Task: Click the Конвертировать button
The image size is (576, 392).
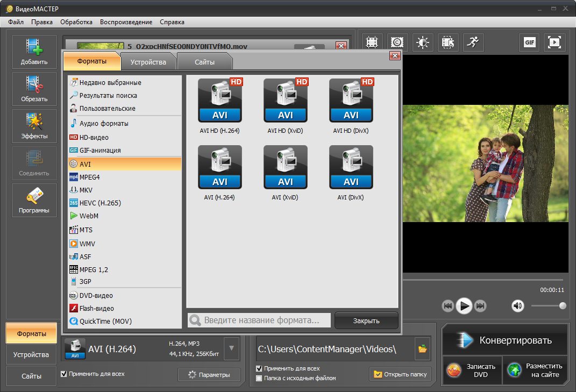Action: click(x=505, y=340)
